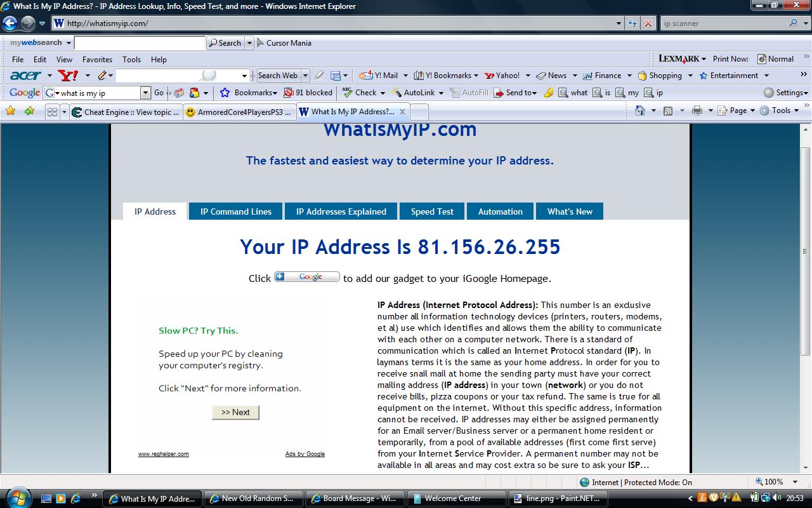The image size is (812, 508).
Task: Click the mywebsearch text input field
Action: point(140,43)
